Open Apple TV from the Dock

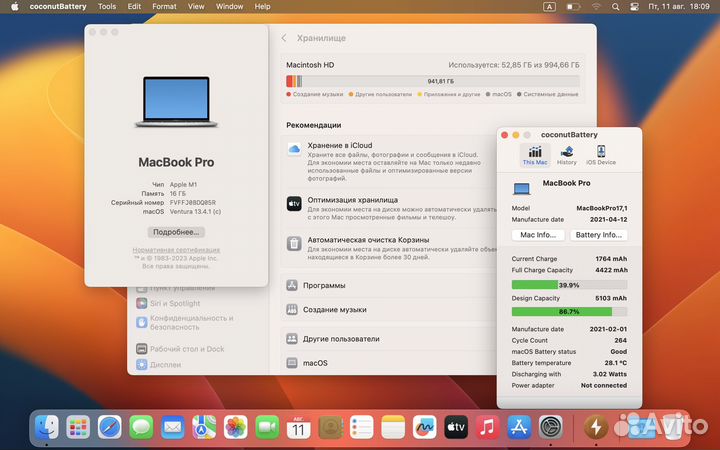(x=456, y=428)
